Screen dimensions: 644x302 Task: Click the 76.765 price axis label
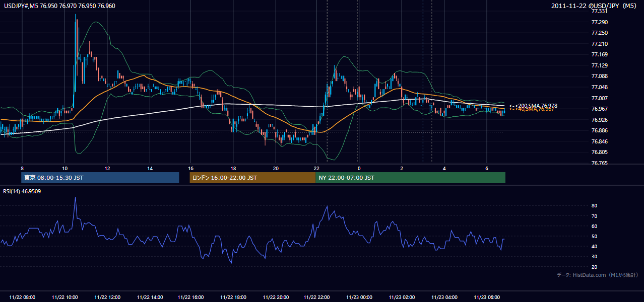click(x=600, y=164)
